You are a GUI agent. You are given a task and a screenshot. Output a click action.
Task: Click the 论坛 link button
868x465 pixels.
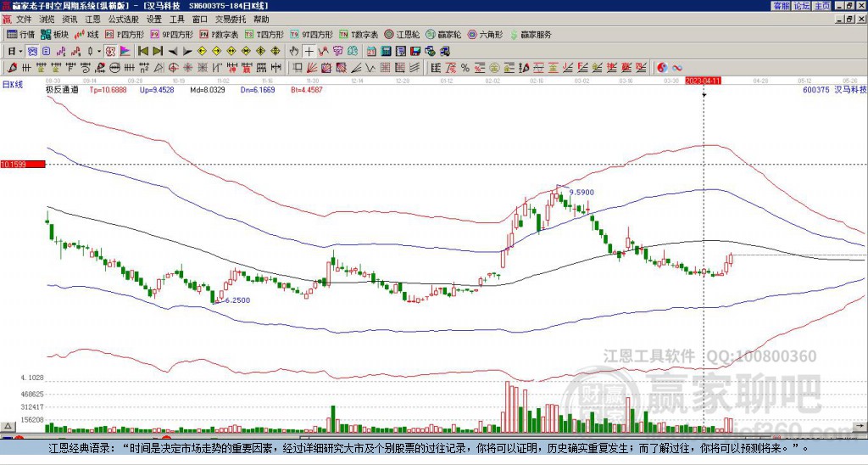click(801, 6)
